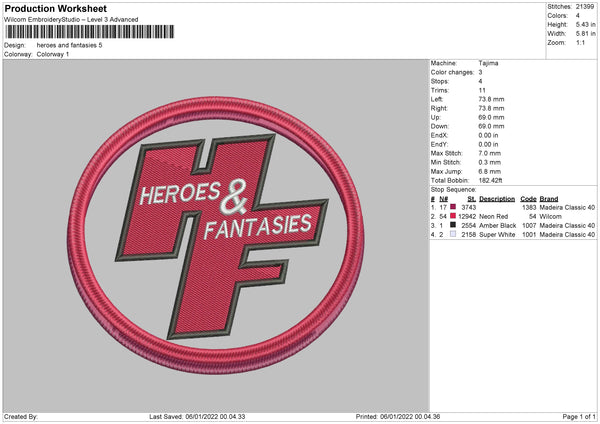Click the Stitches value 21399
This screenshot has height=424, width=600.
coord(585,7)
